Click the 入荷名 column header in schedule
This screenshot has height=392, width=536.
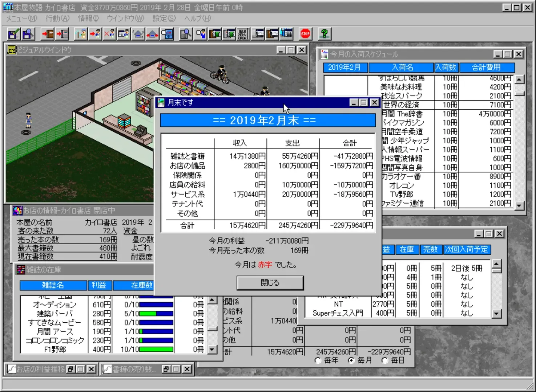pos(402,68)
